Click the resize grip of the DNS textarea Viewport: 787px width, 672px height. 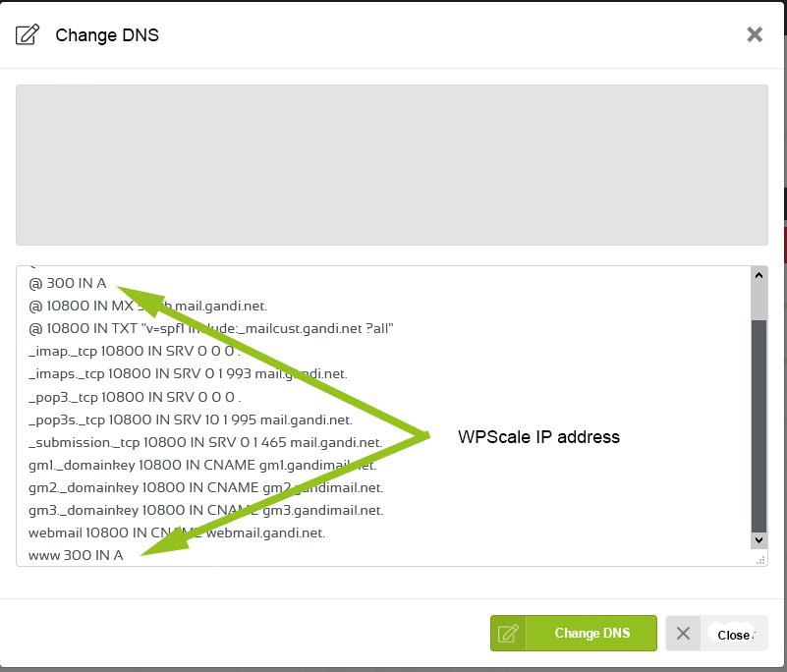pos(760,560)
